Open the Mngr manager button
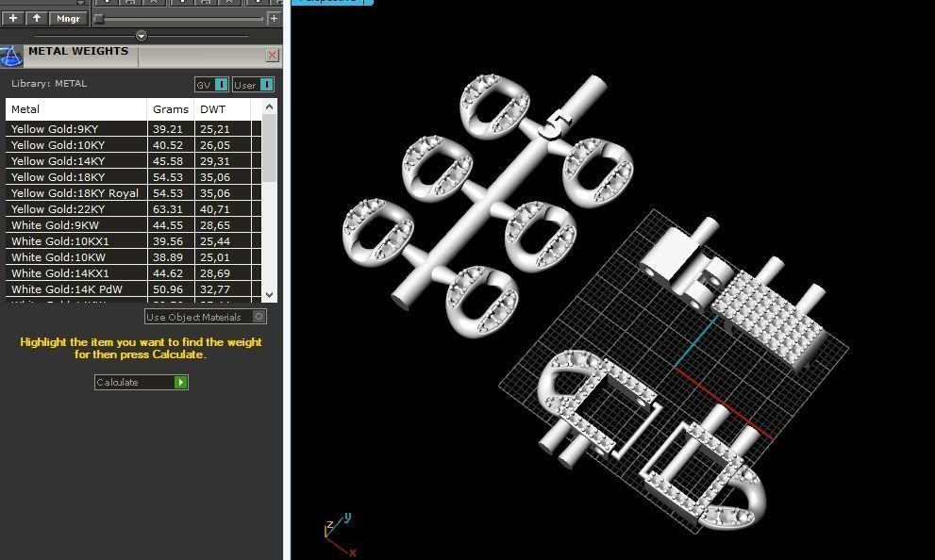935x560 pixels. pos(69,19)
